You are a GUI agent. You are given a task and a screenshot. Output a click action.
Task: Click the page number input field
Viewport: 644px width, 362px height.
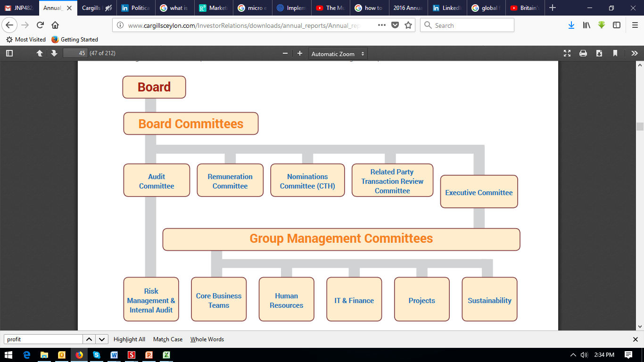75,53
